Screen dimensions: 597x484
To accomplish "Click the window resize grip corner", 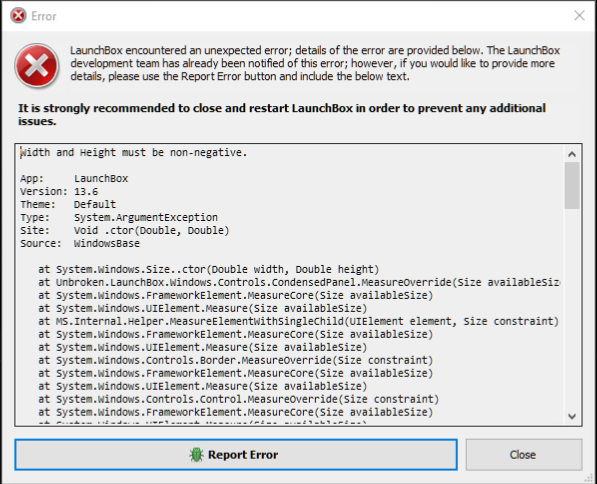I will [x=590, y=478].
